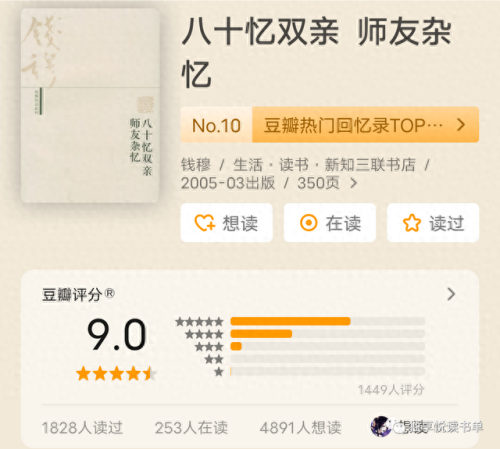Tap the three gray stars label
Image resolution: width=500 pixels, height=449 pixels.
[x=209, y=347]
